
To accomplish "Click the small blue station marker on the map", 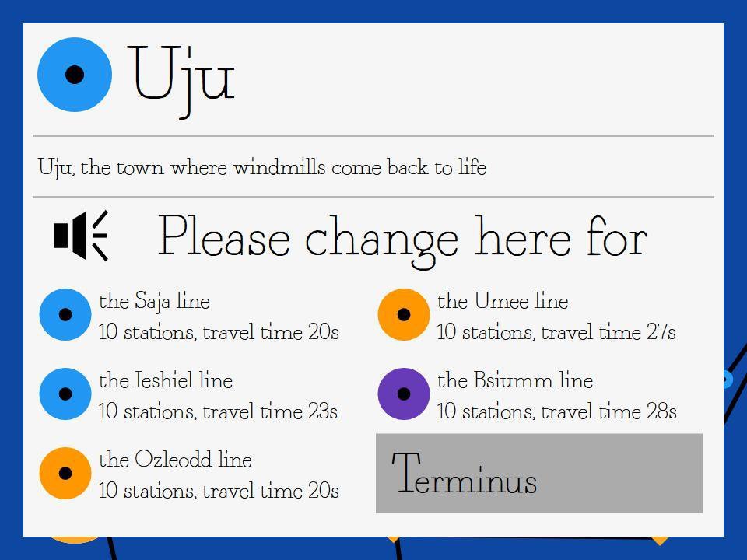I will point(728,380).
